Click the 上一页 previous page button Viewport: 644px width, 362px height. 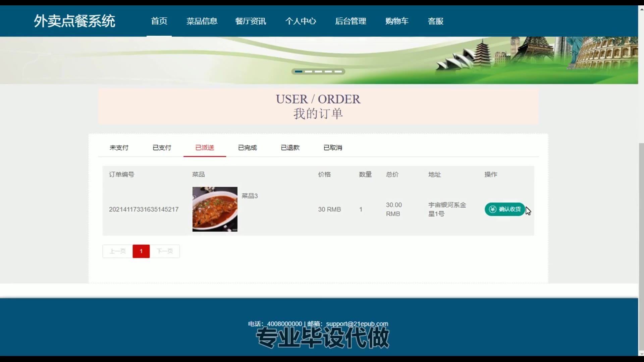[x=117, y=251]
